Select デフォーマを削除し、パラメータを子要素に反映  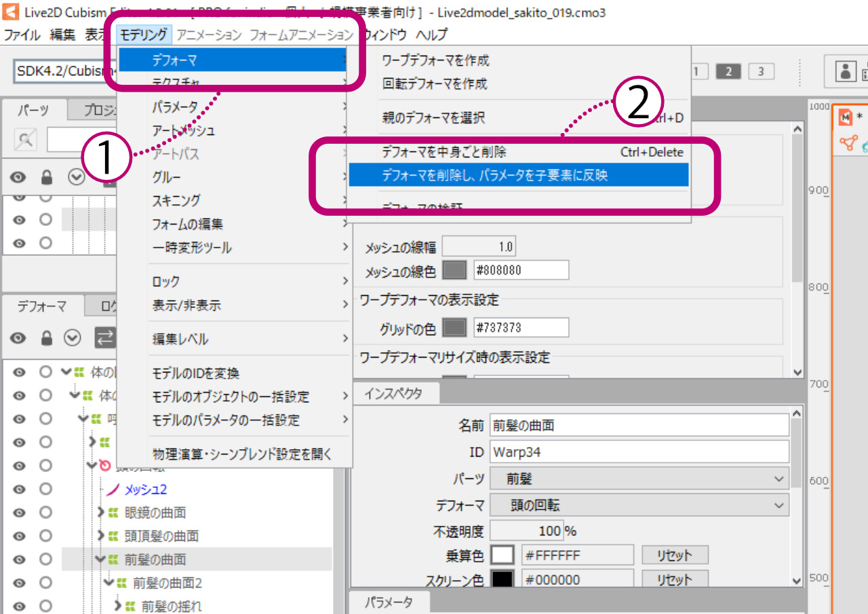519,175
